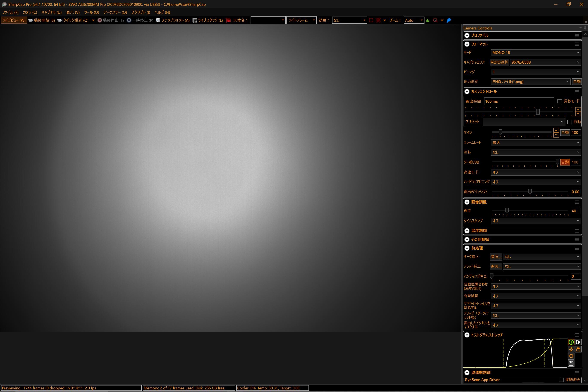588x392 pixels.
Task: Click the green histogram icon in toolbar
Action: click(428, 20)
